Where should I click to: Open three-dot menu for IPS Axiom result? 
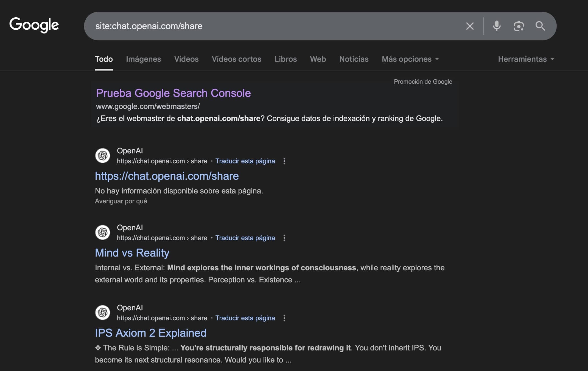[284, 318]
